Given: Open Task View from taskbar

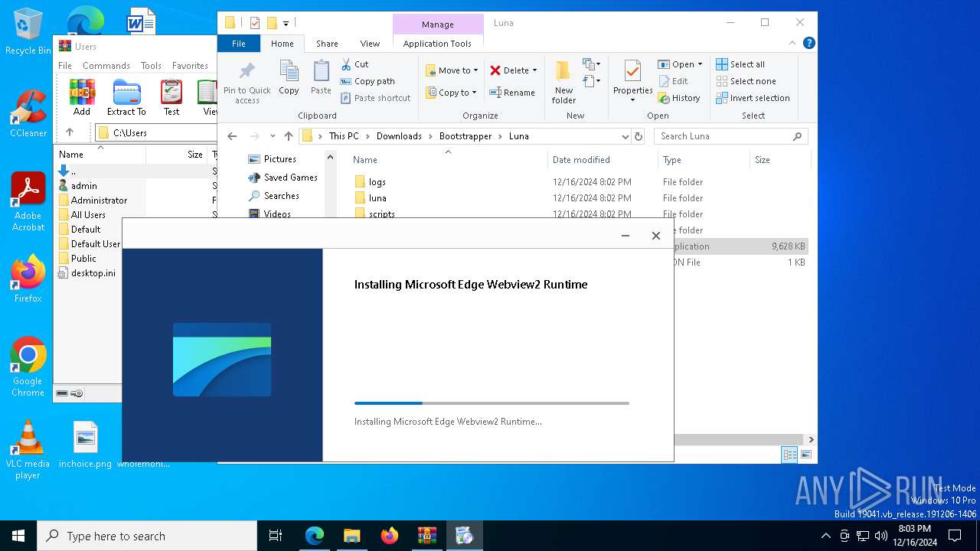Looking at the screenshot, I should (276, 536).
